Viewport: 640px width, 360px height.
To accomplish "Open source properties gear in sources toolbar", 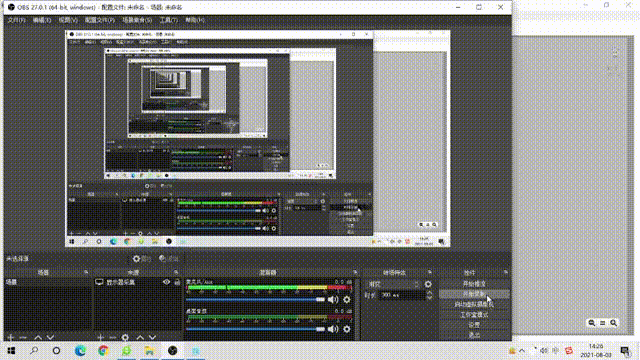I will coord(125,338).
